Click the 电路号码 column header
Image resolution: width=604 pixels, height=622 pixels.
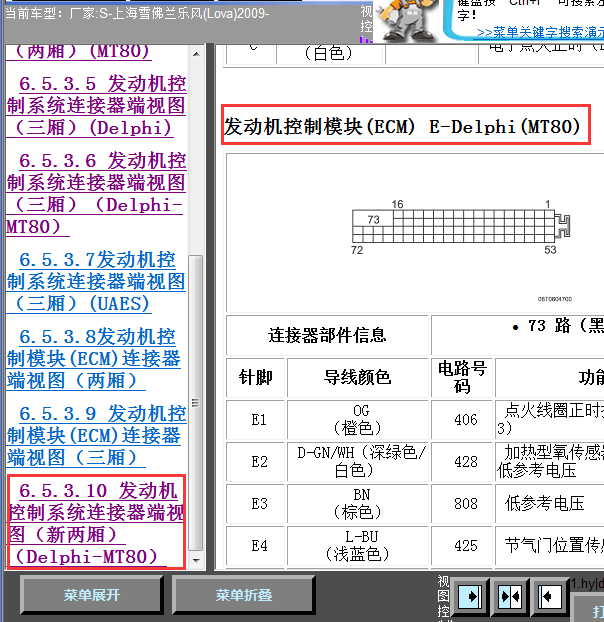coord(462,377)
